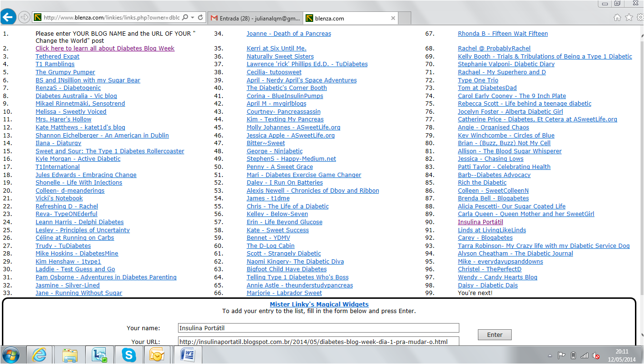Click the Action Center flag tray icon
Screen dimensions: 644x364
pos(562,355)
